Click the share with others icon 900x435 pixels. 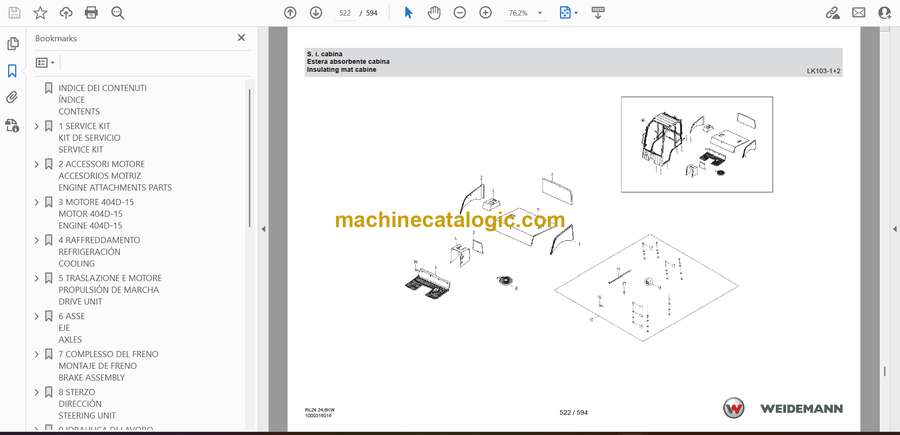[885, 13]
